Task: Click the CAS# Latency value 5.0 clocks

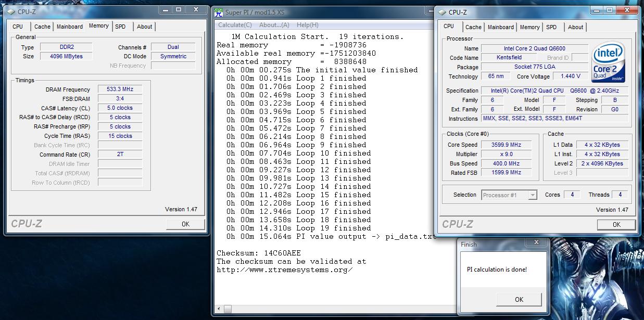Action: [x=120, y=108]
